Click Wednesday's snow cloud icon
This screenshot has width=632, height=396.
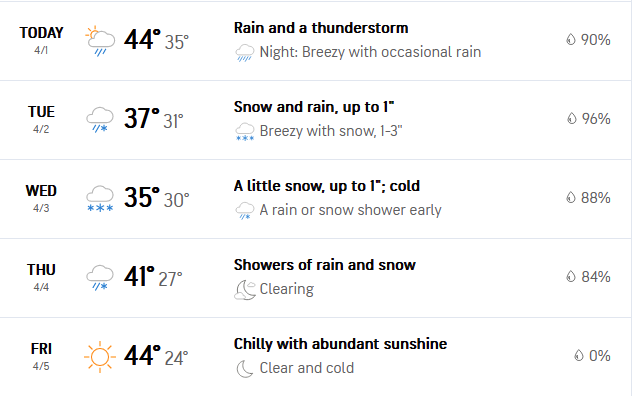click(x=100, y=199)
